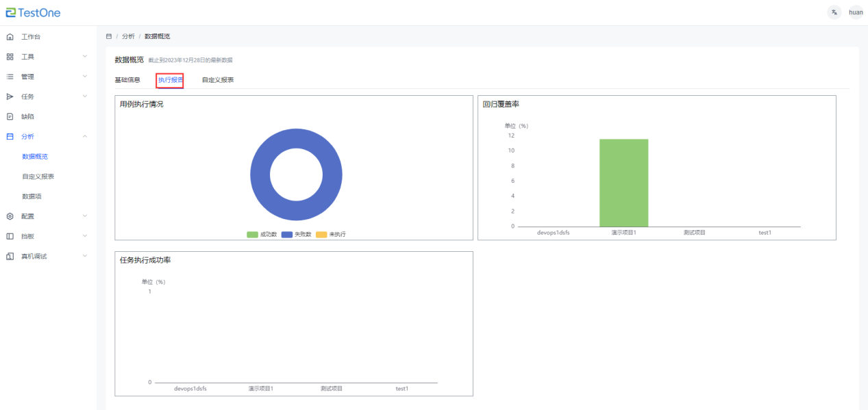Switch to the 基础信息 tab
868x410 pixels.
click(127, 80)
